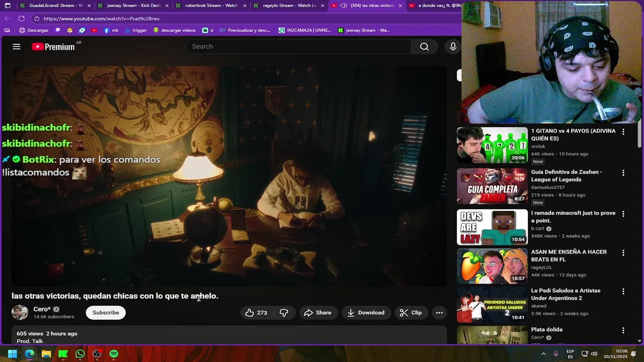Open options menu for 1 GITANO vs 4 PAYOS
The height and width of the screenshot is (362, 644).
tap(623, 132)
